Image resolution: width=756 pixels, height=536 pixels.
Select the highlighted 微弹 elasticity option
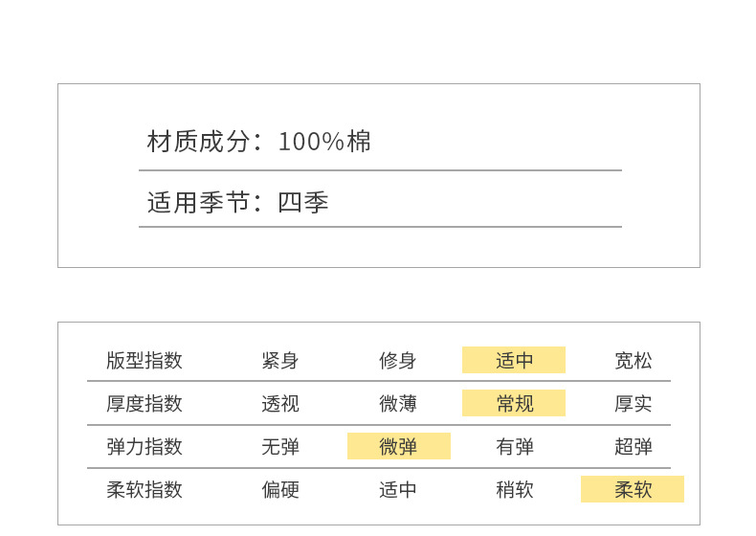[398, 447]
